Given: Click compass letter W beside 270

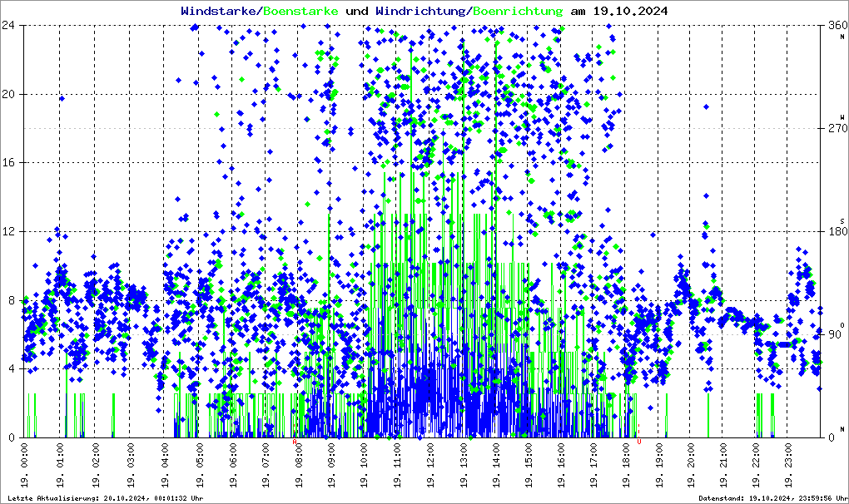Looking at the screenshot, I should [x=842, y=117].
